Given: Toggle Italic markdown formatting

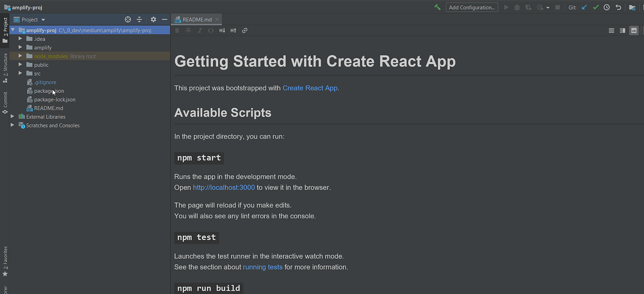Looking at the screenshot, I should pos(200,31).
